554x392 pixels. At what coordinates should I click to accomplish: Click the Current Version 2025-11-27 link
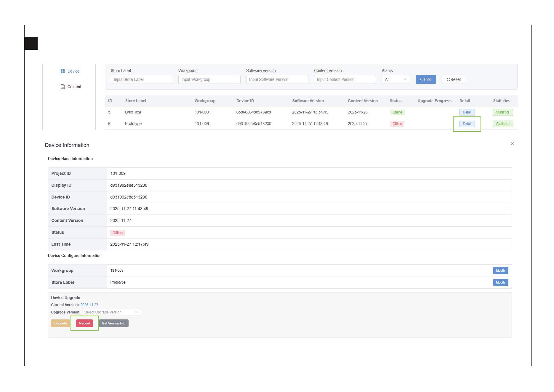89,305
